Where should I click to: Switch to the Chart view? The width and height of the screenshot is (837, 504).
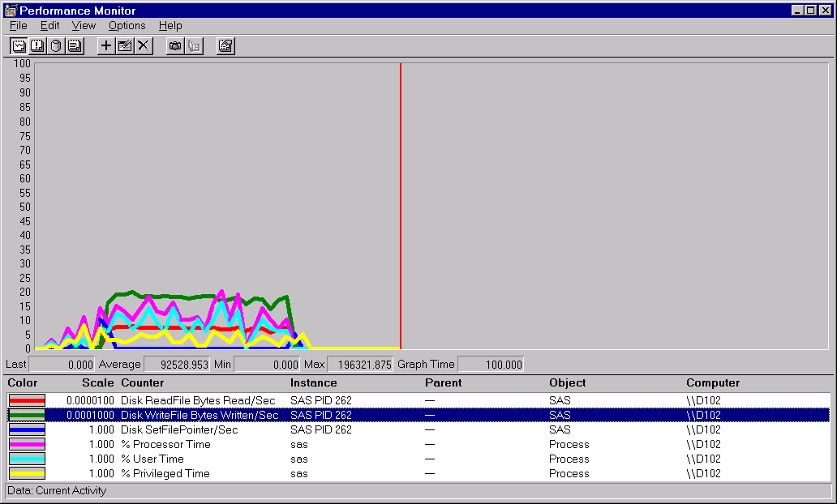[x=19, y=45]
